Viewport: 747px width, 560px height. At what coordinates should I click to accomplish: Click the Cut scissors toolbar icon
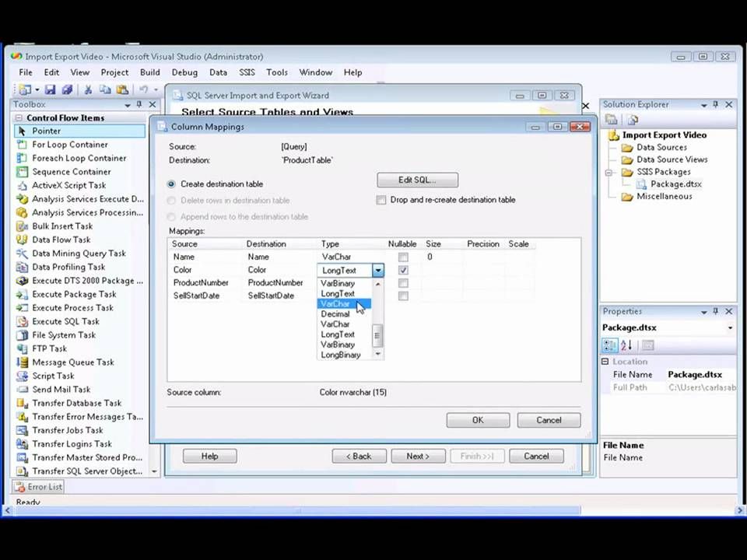point(88,89)
